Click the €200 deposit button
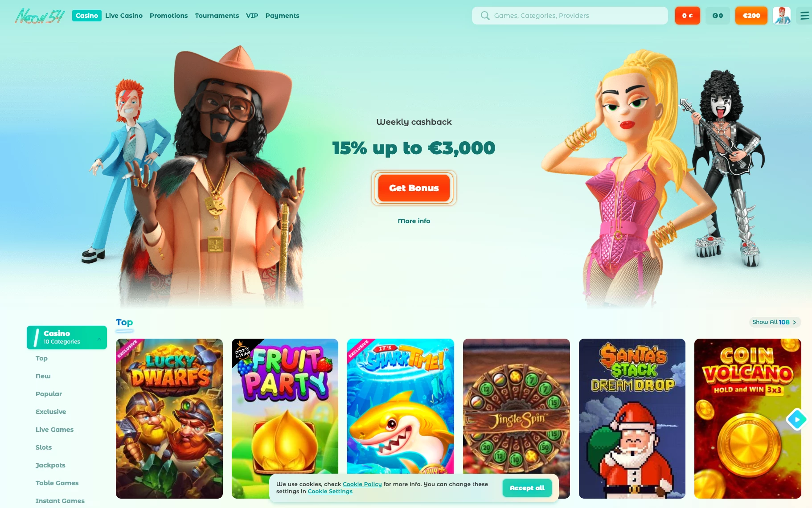 point(751,16)
